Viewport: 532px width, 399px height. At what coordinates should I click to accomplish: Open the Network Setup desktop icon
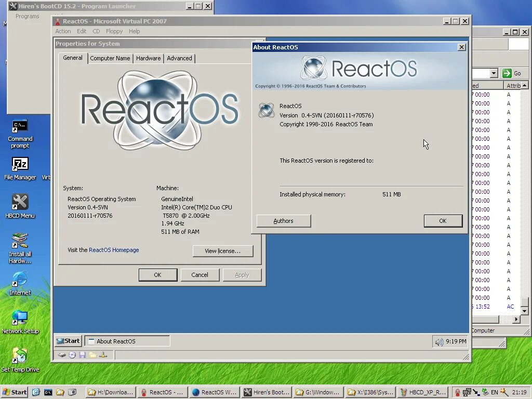pyautogui.click(x=20, y=322)
